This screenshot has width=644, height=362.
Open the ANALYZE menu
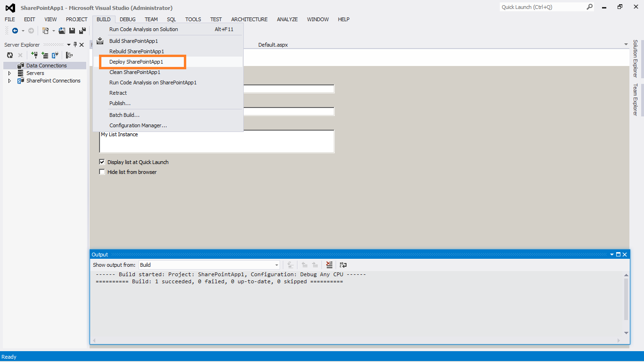(287, 19)
